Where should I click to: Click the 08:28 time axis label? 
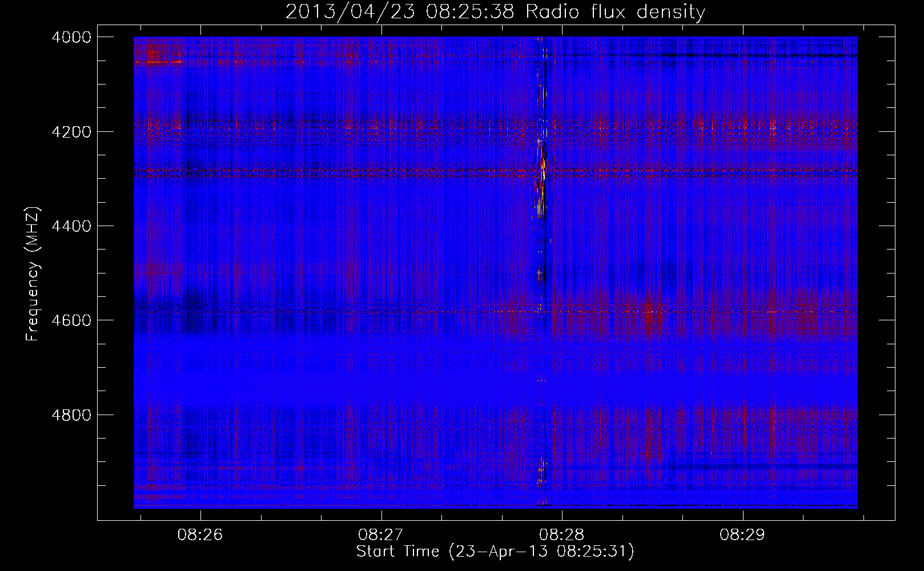pos(561,535)
